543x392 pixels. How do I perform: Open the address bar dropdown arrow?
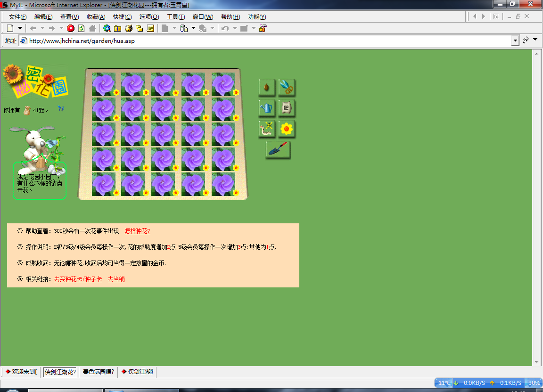click(515, 41)
